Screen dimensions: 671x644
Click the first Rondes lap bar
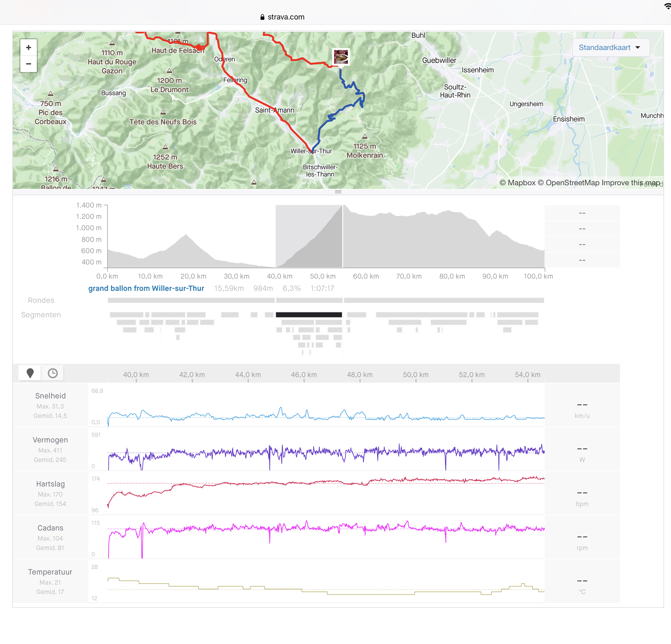191,300
